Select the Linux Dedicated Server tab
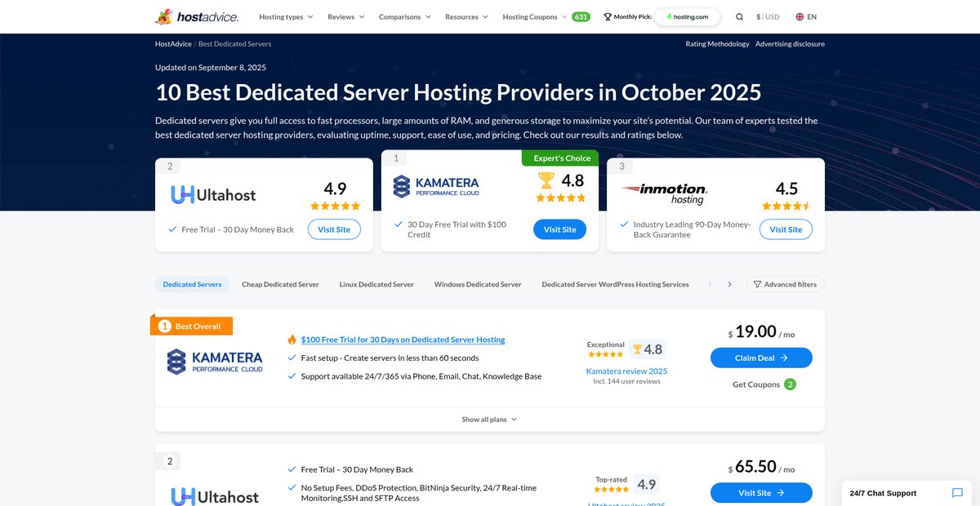Viewport: 980px width, 506px height. 376,284
